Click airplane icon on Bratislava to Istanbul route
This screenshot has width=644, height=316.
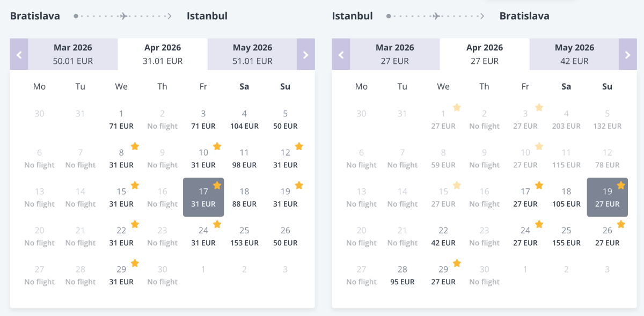[125, 16]
